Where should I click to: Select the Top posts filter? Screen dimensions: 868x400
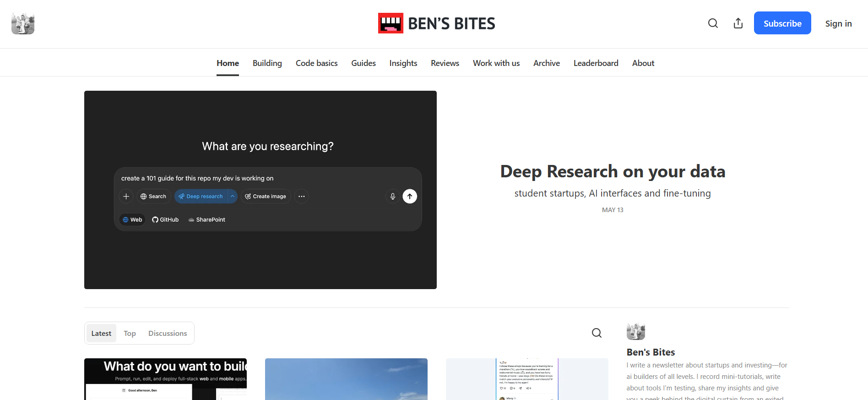coord(130,334)
